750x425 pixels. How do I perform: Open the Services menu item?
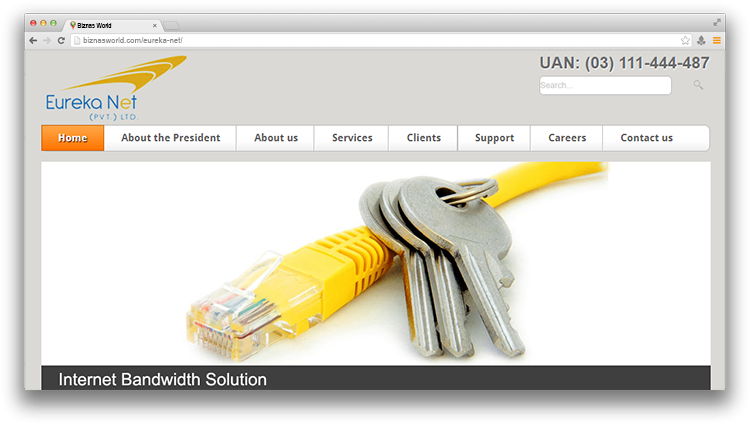(352, 138)
